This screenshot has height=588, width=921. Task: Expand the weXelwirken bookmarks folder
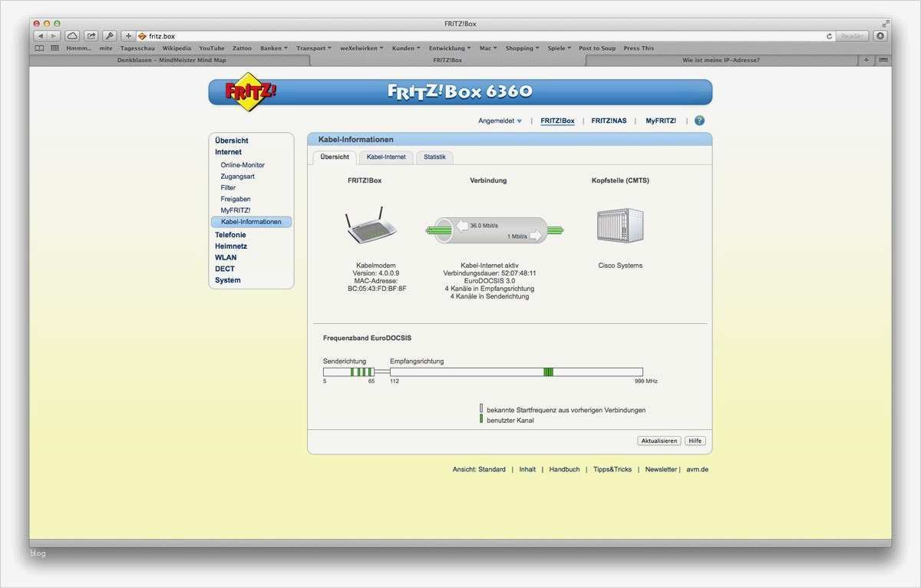361,48
